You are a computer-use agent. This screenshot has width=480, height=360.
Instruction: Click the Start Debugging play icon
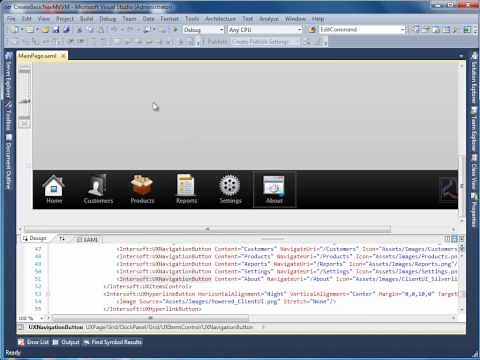coord(175,30)
